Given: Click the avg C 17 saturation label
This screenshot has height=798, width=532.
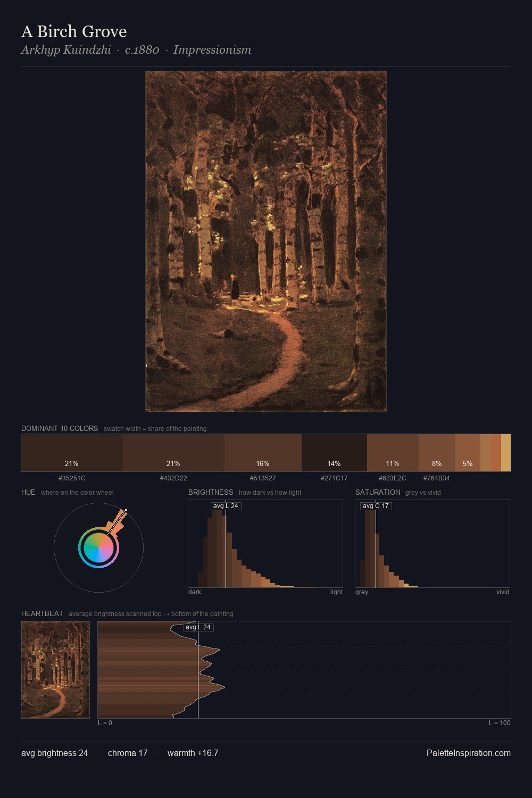Looking at the screenshot, I should pos(376,506).
